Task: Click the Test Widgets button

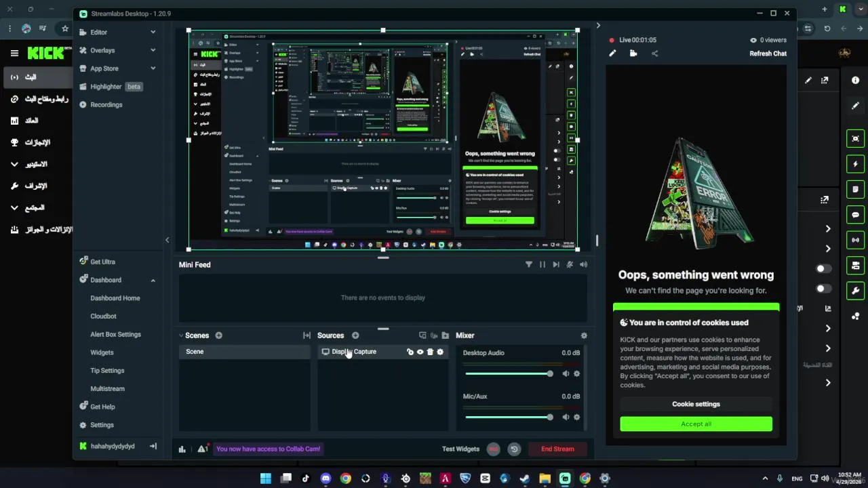Action: (460, 449)
